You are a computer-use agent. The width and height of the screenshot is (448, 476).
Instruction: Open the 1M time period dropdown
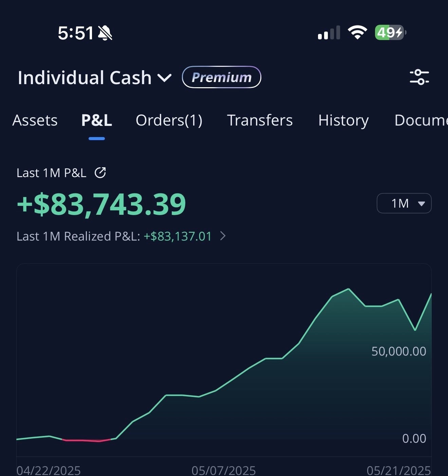pyautogui.click(x=404, y=203)
